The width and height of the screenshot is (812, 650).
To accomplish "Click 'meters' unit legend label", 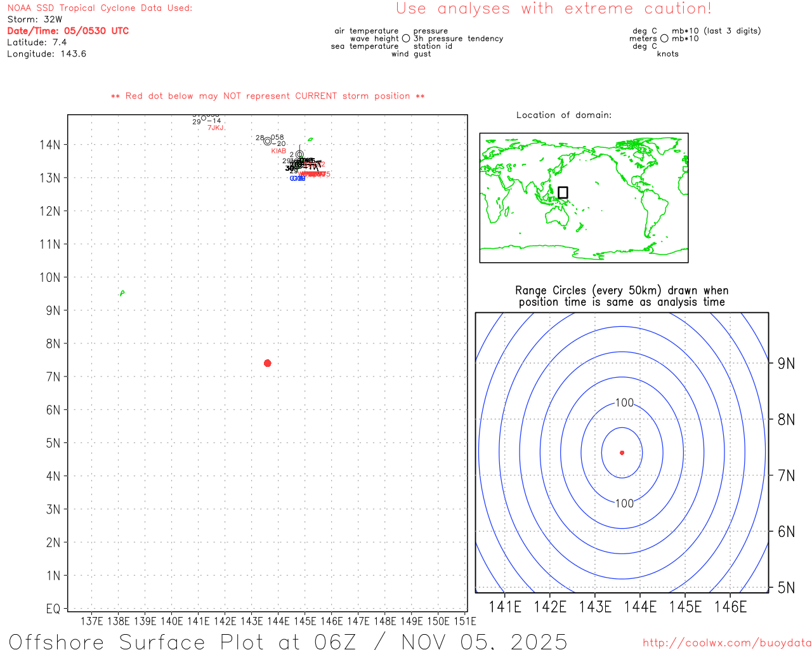I will coord(643,39).
